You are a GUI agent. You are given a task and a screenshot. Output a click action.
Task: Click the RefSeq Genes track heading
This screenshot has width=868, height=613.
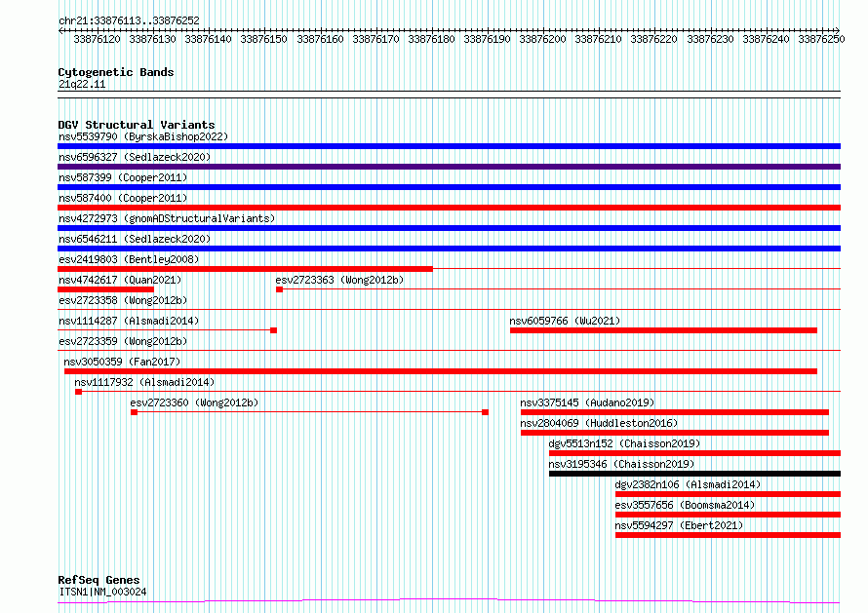point(99,581)
